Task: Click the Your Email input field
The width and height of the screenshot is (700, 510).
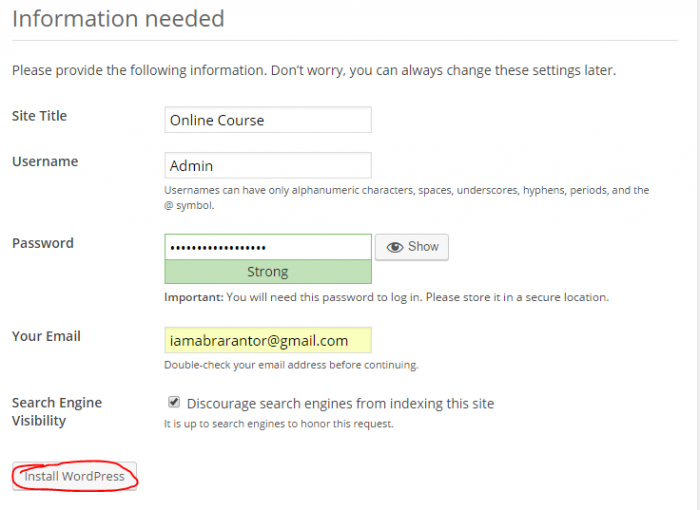Action: (x=268, y=341)
